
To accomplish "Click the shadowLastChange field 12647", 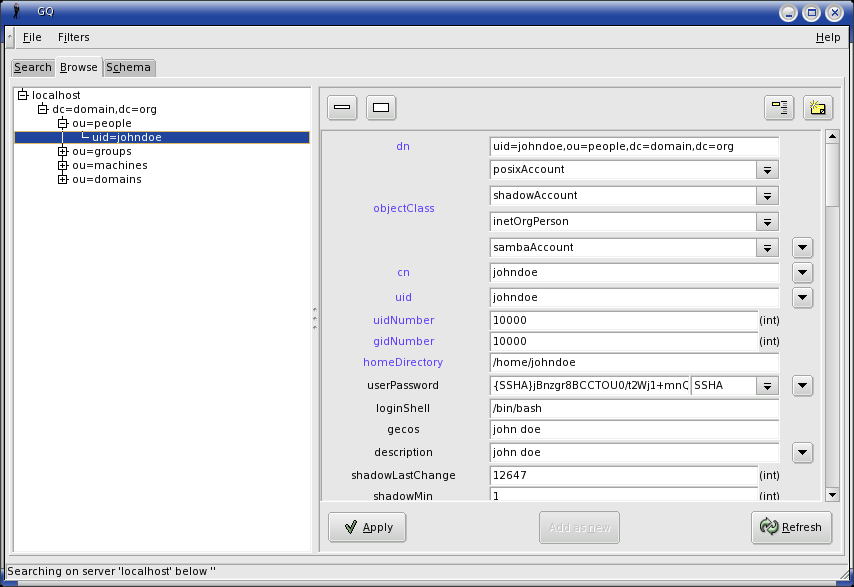I will 624,476.
